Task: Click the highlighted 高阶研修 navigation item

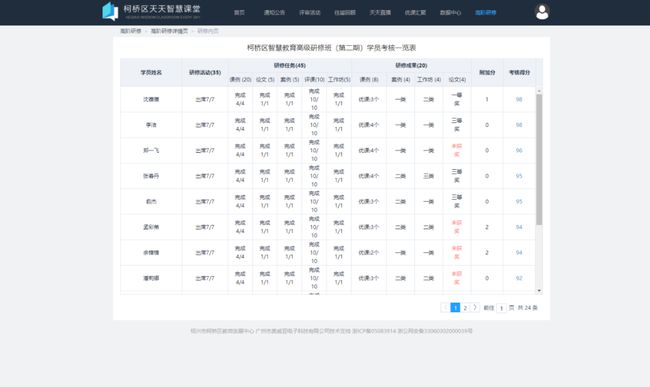Action: click(485, 12)
